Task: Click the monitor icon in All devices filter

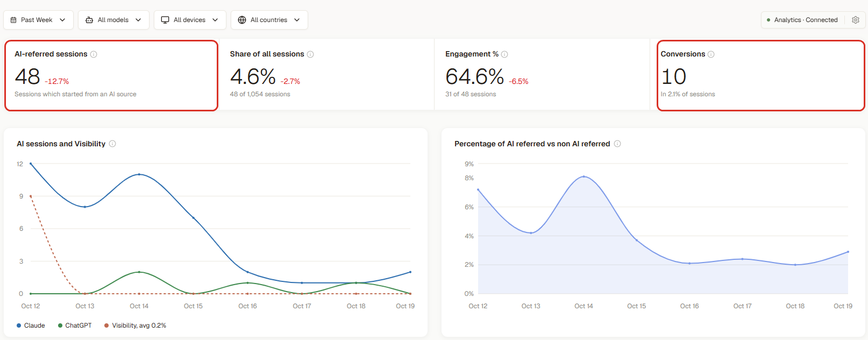Action: 165,20
